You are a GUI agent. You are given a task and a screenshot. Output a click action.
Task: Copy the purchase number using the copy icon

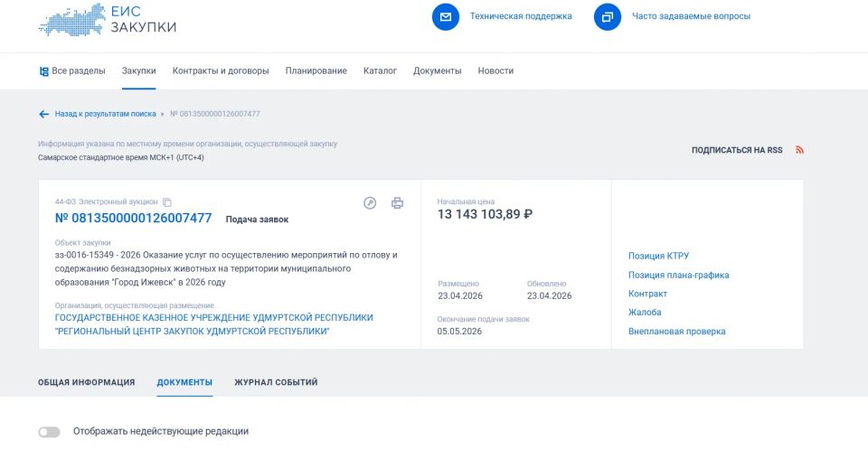(167, 202)
